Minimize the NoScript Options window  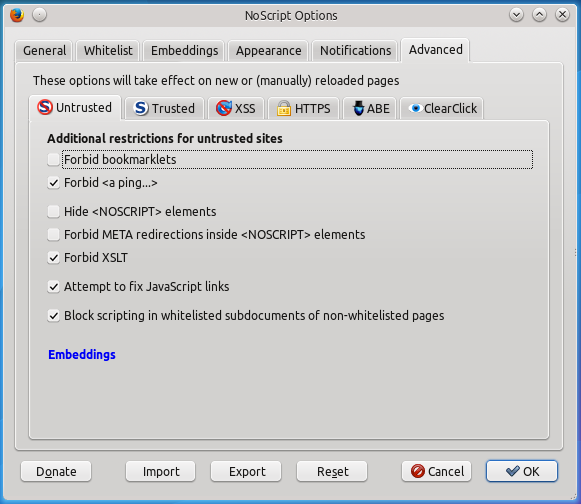pos(516,15)
